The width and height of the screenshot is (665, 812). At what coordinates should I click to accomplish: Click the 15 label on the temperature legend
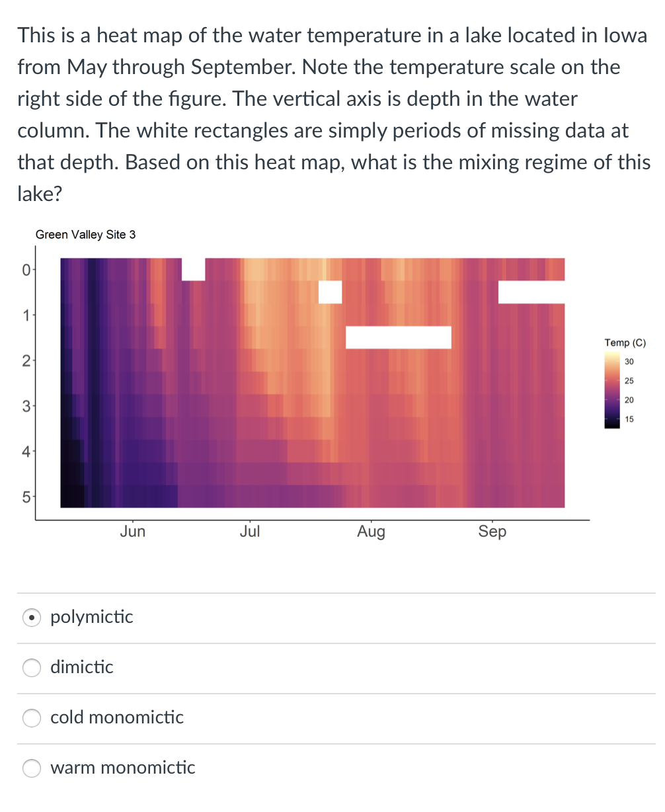(x=628, y=419)
